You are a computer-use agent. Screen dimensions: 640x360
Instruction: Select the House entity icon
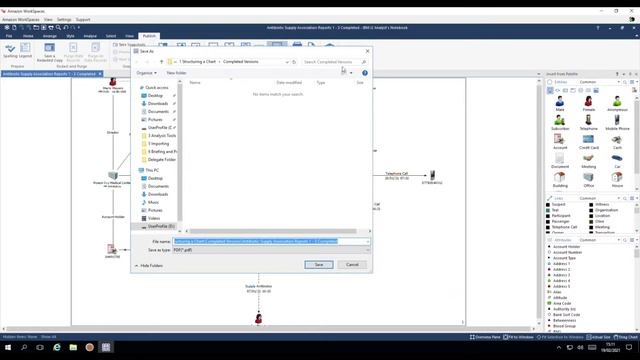(617, 180)
